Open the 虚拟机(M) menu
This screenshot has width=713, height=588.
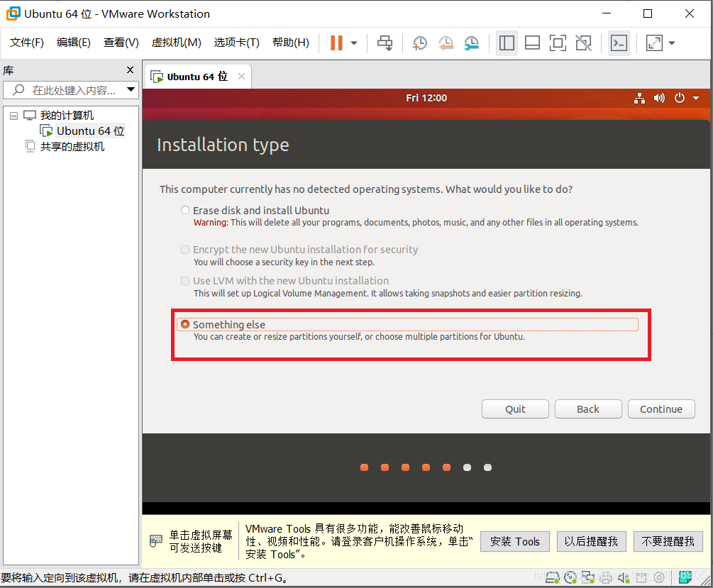(177, 43)
